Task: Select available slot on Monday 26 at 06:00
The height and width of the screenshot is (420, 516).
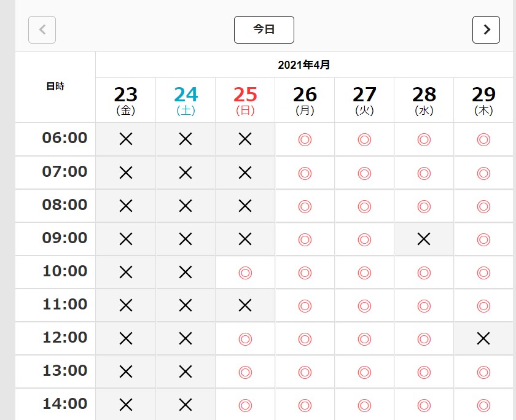Action: [x=305, y=139]
